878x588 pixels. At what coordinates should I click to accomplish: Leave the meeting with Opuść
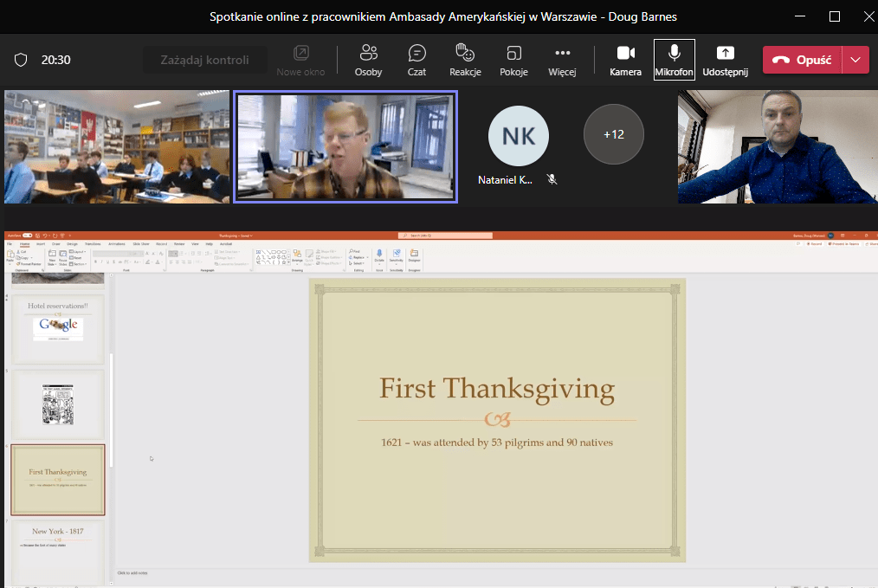(802, 60)
